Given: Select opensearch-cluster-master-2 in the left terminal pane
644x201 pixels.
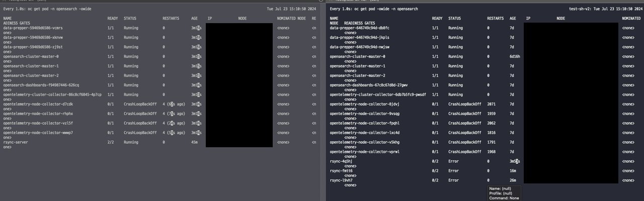Looking at the screenshot, I should [31, 76].
